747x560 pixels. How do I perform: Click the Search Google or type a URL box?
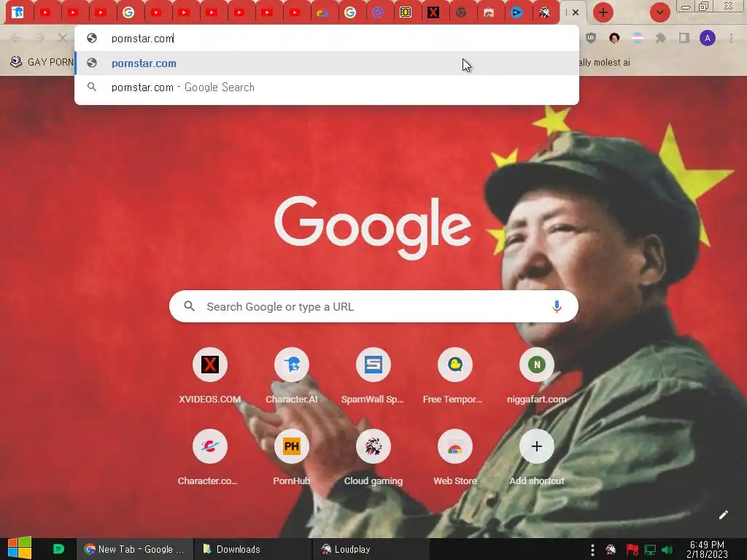pos(374,306)
